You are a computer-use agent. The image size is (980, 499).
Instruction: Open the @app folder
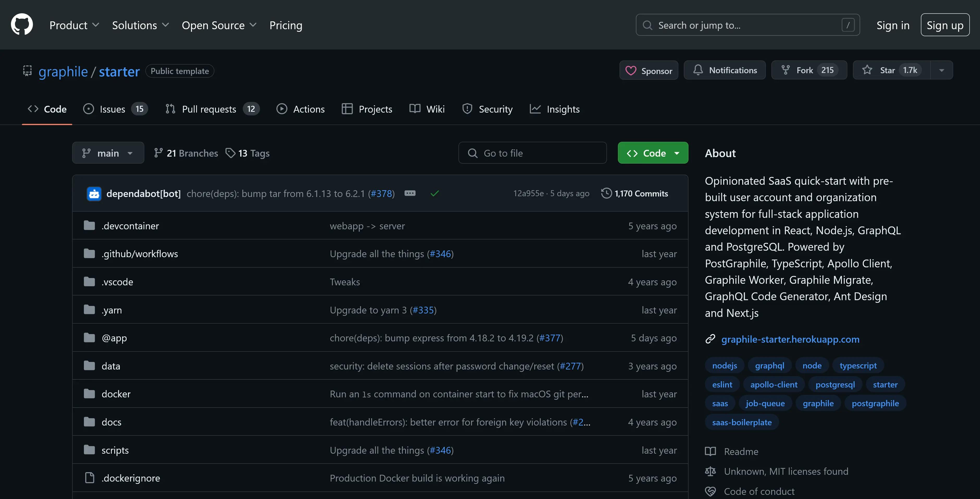[114, 338]
